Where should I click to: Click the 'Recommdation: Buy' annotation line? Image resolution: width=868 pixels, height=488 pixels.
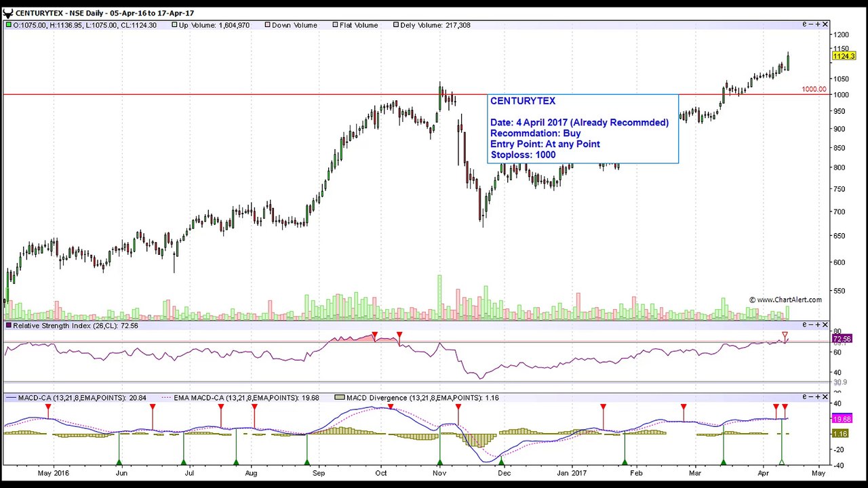coord(536,134)
